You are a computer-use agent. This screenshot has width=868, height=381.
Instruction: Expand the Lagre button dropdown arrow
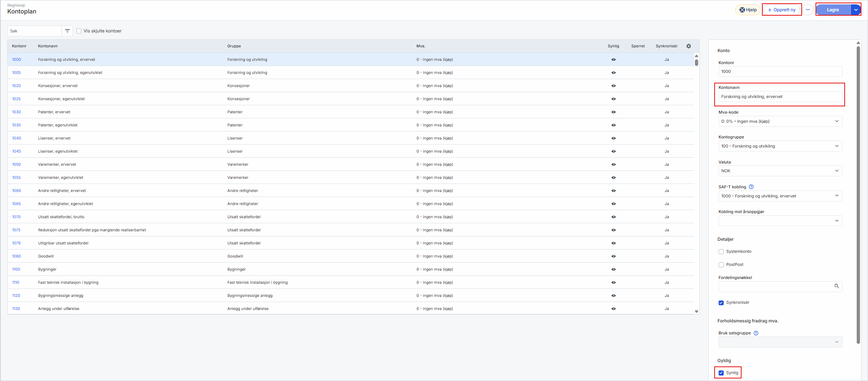(856, 10)
